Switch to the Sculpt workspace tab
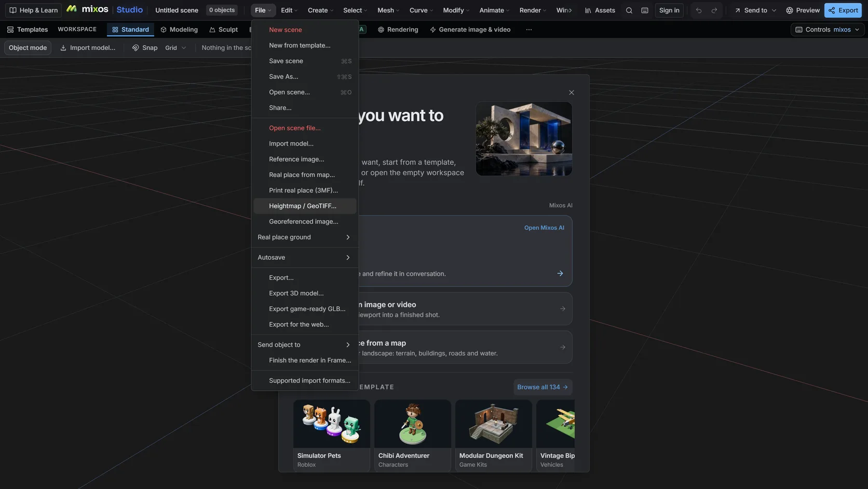Image resolution: width=868 pixels, height=489 pixels. 223,30
